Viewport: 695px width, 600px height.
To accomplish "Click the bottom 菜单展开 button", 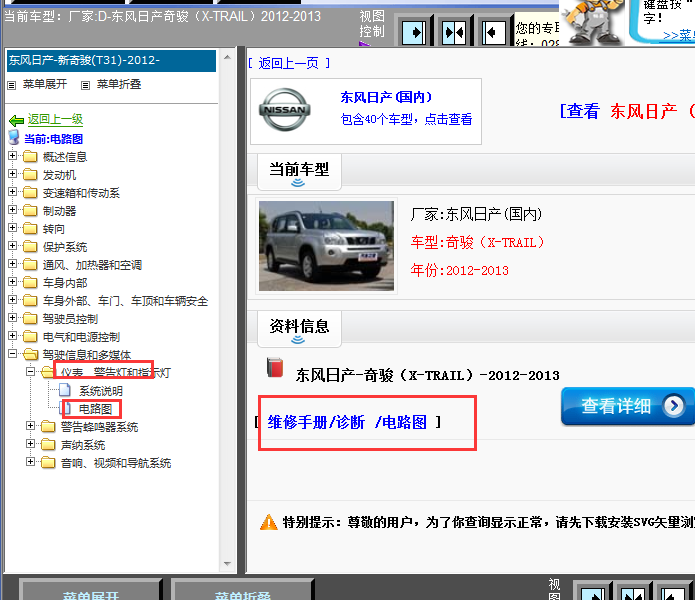I will pos(91,590).
